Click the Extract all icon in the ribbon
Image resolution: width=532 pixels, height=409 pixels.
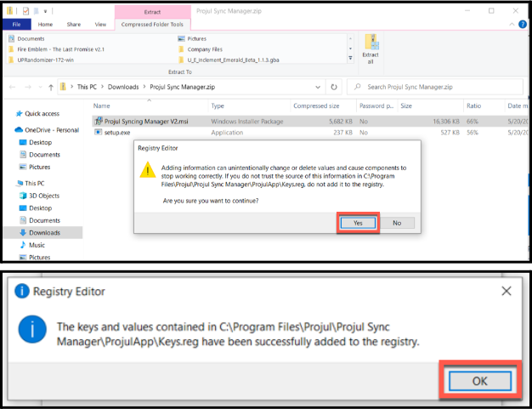click(x=371, y=48)
